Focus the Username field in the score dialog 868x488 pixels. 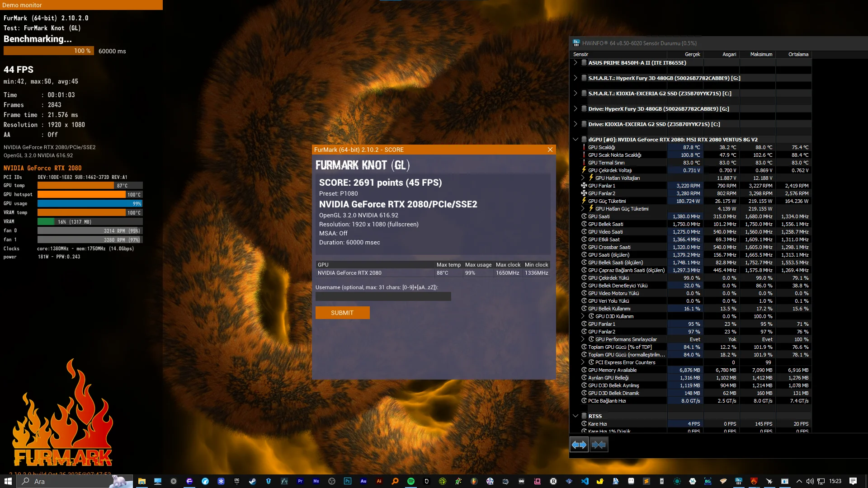pyautogui.click(x=383, y=296)
